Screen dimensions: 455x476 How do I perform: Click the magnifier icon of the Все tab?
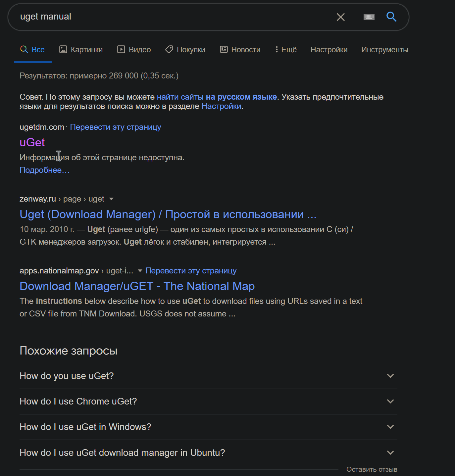coord(24,50)
